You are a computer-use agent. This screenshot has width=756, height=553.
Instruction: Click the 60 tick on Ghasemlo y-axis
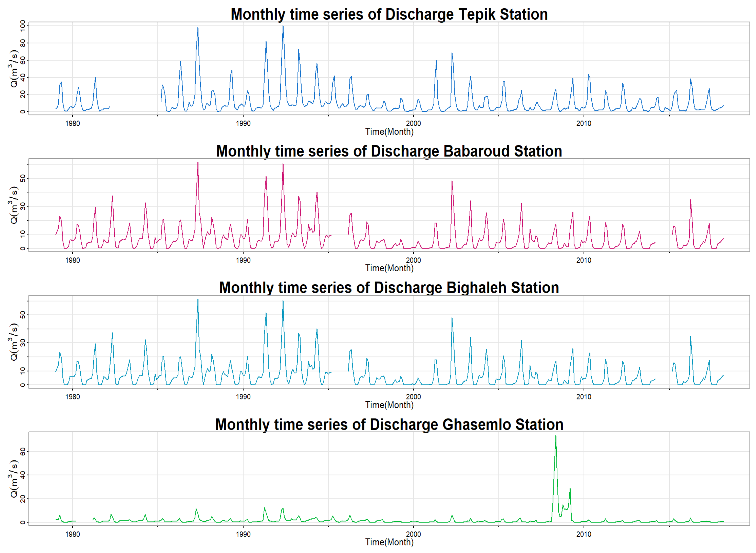[x=23, y=452]
